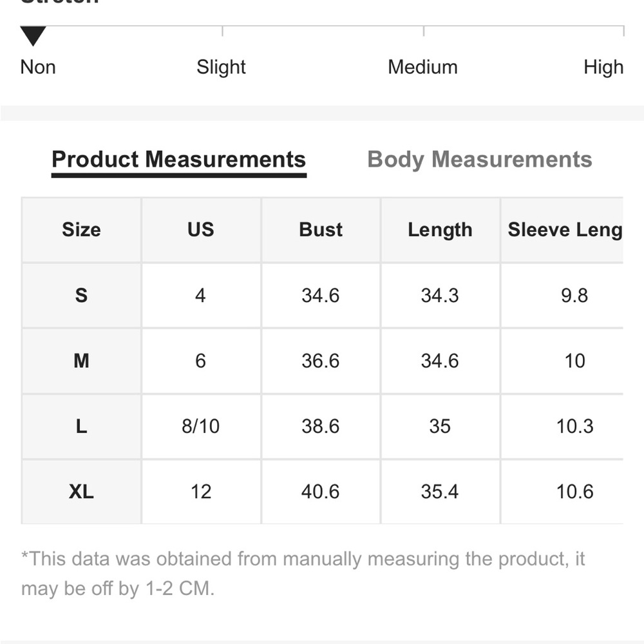Select the Sleeve Length column header

pos(562,230)
